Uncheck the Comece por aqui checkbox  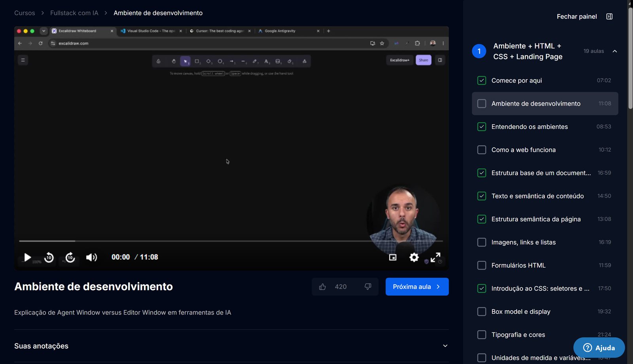[x=481, y=81]
